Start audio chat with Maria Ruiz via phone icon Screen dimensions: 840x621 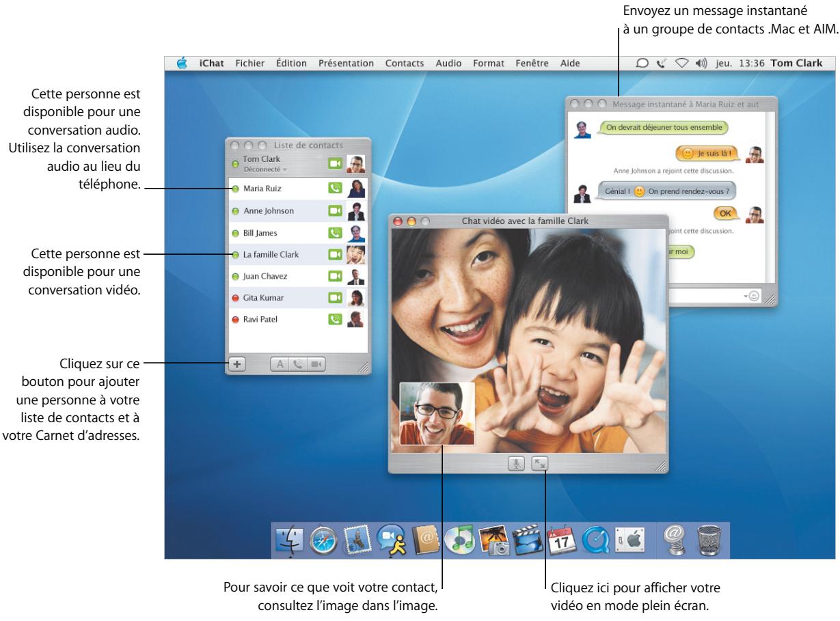(x=335, y=189)
